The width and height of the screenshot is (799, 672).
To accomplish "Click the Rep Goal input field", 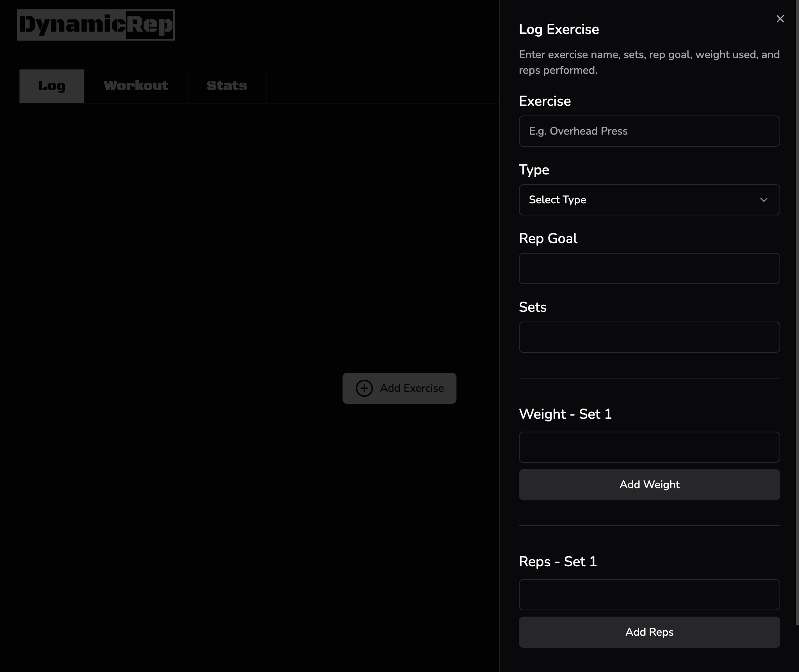I will tap(650, 268).
